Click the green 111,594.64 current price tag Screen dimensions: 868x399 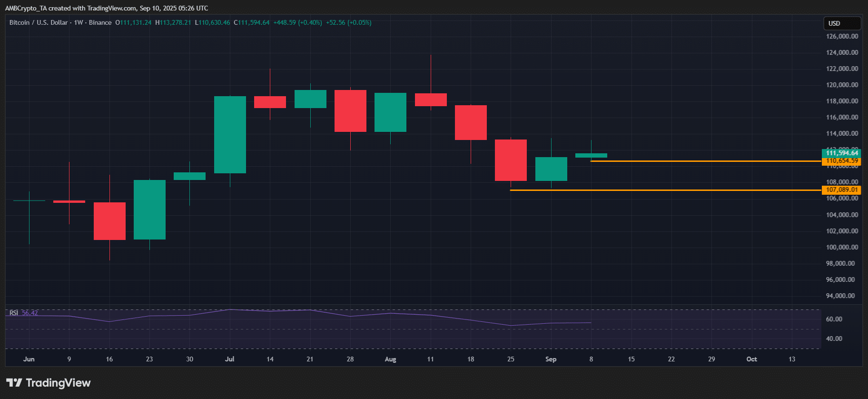click(841, 153)
